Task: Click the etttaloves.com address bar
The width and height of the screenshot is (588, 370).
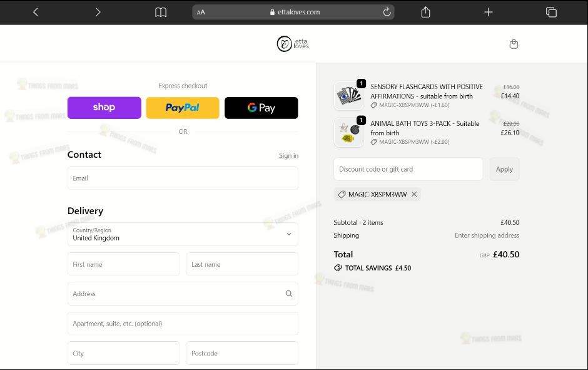Action: point(293,12)
